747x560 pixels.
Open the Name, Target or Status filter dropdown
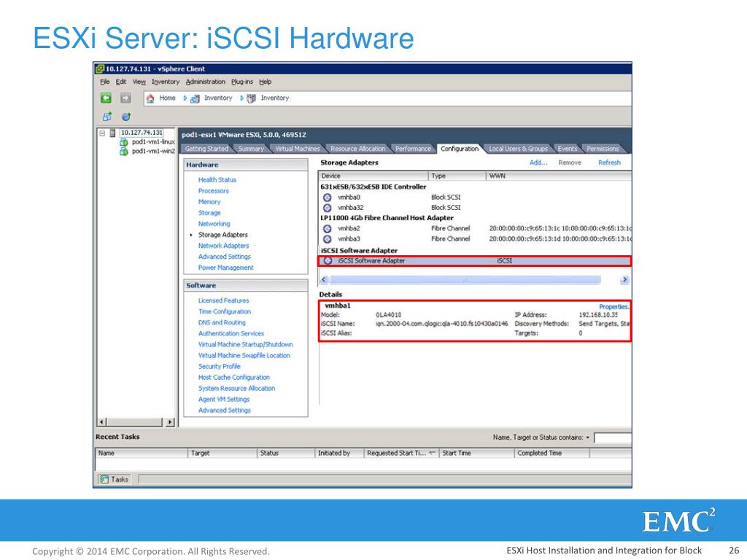[x=588, y=437]
